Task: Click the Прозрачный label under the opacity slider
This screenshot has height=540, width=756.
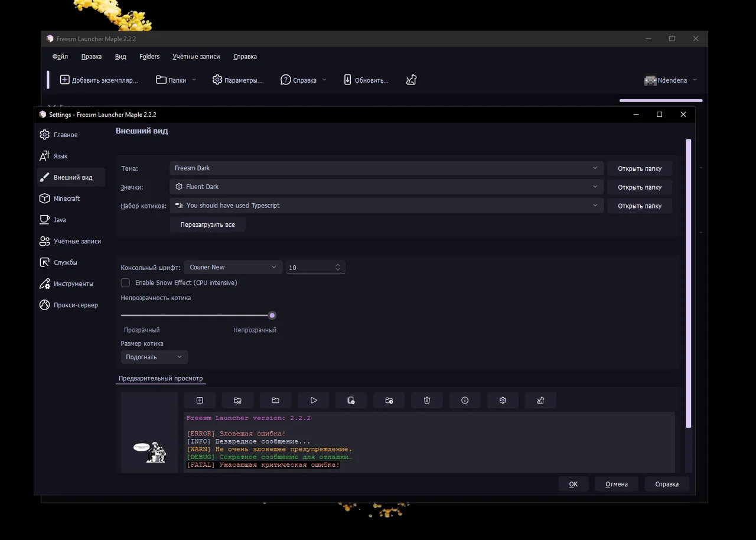Action: click(142, 330)
